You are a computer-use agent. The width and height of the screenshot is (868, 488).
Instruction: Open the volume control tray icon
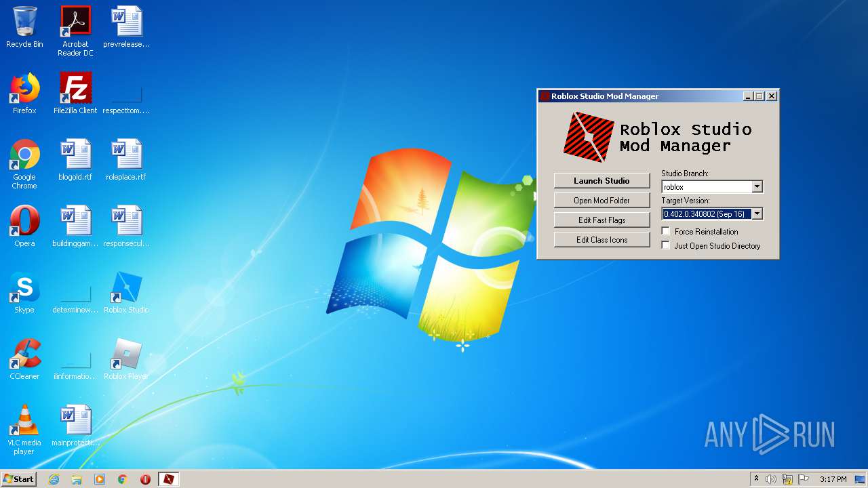click(x=771, y=479)
